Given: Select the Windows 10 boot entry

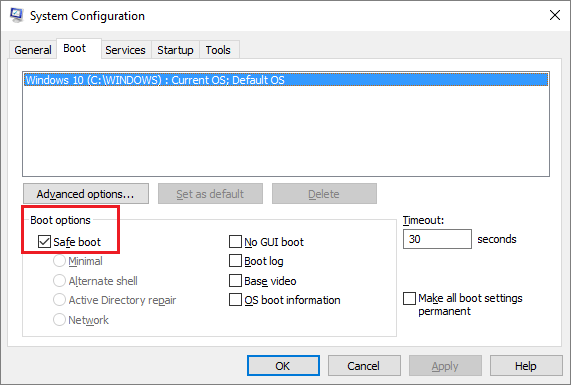Looking at the screenshot, I should pyautogui.click(x=286, y=80).
